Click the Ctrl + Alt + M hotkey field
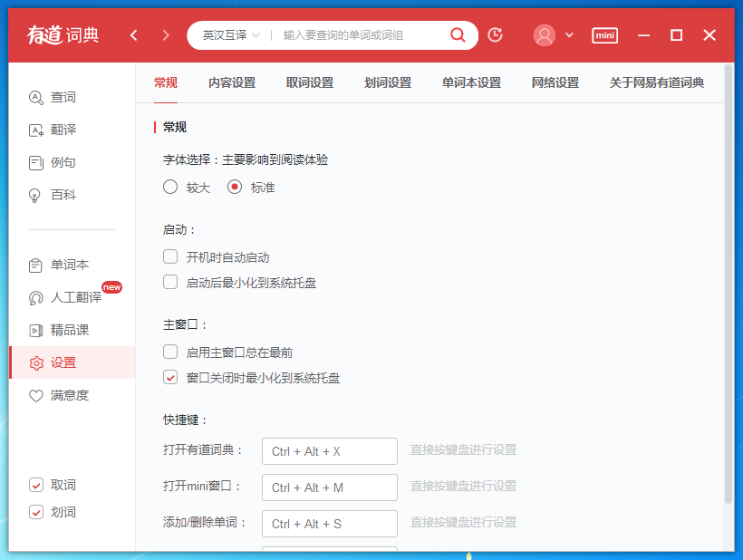 coord(330,487)
